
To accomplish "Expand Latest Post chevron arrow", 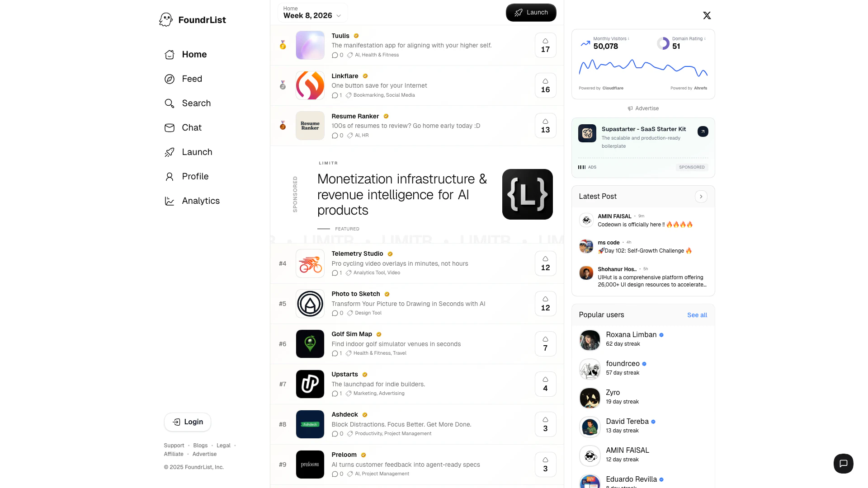I will (x=701, y=197).
